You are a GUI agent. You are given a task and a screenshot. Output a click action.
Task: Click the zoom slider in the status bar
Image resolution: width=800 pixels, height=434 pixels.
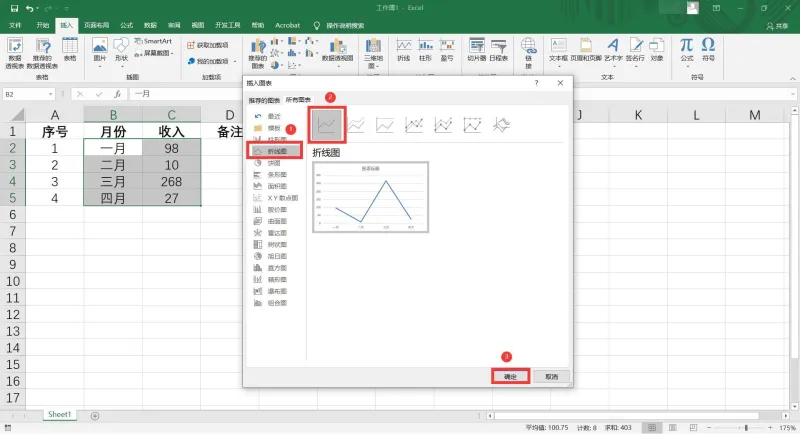[739, 427]
